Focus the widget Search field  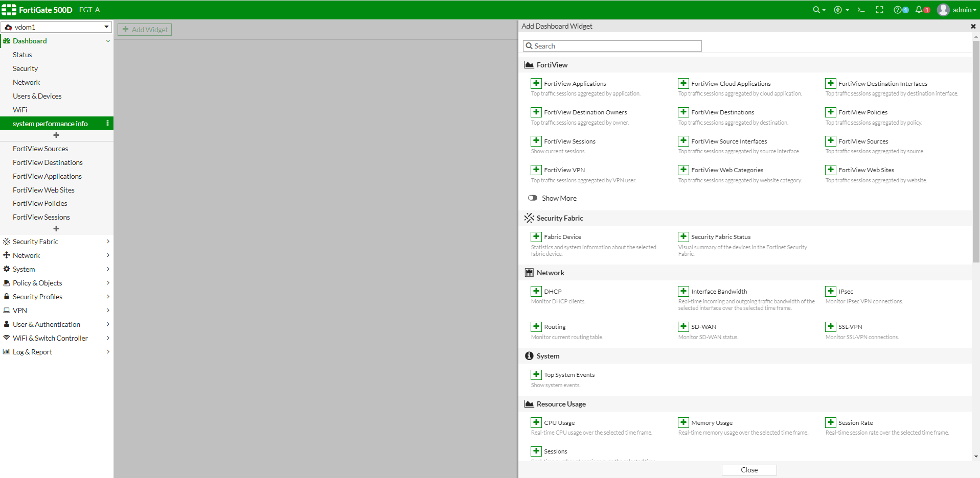[x=612, y=46]
